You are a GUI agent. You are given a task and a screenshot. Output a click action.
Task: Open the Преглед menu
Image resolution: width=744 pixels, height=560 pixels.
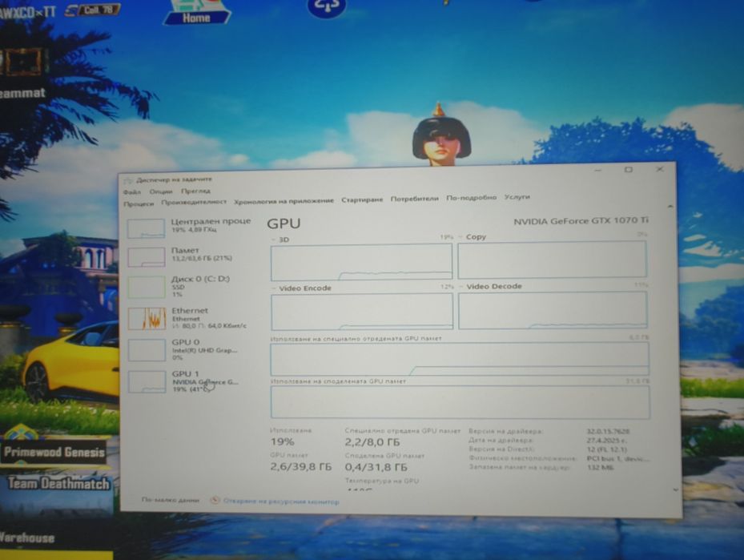click(x=195, y=191)
